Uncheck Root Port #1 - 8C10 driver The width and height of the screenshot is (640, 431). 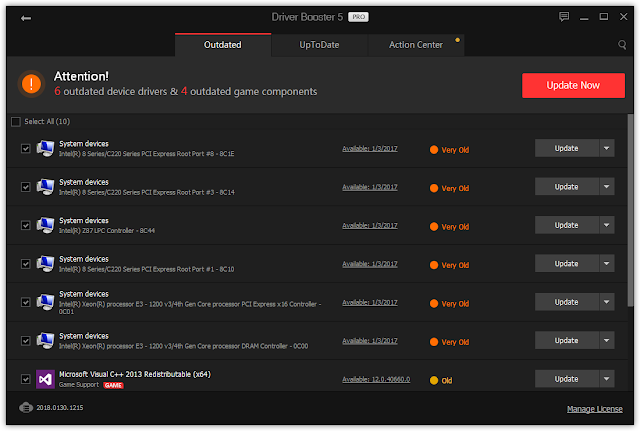[x=26, y=264]
